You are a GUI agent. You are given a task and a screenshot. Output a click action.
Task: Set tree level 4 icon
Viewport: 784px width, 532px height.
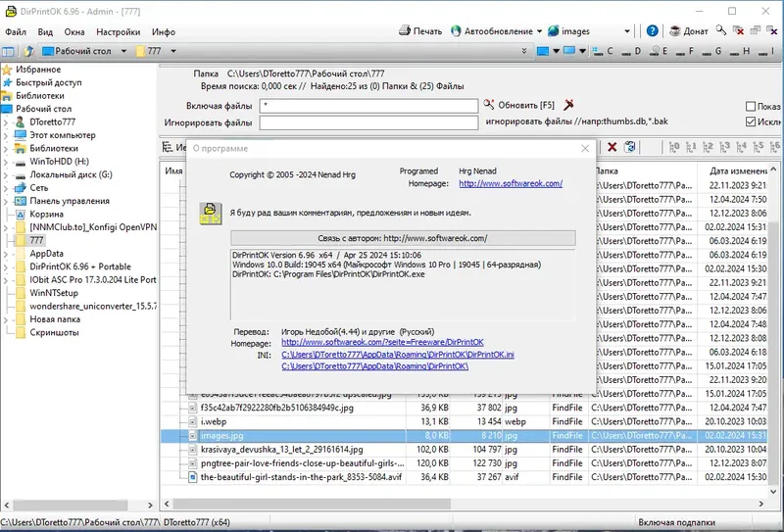pos(742,147)
